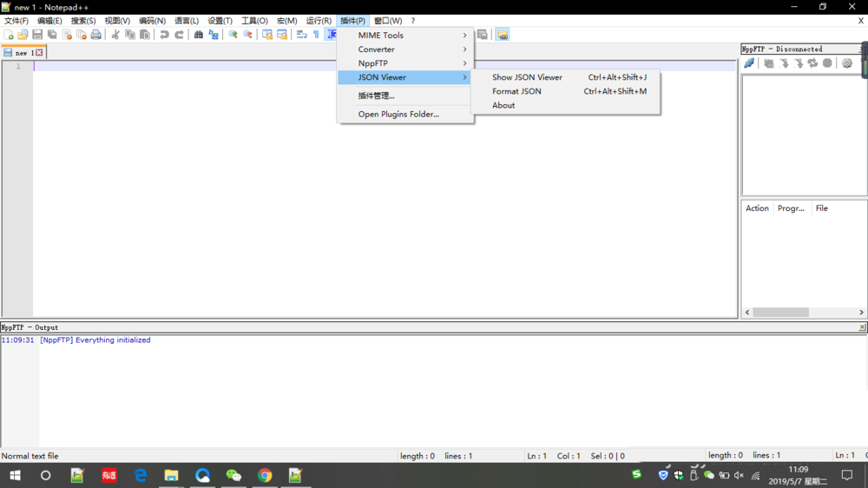Choose Open Plugins Folder...
This screenshot has width=868, height=488.
pos(405,114)
